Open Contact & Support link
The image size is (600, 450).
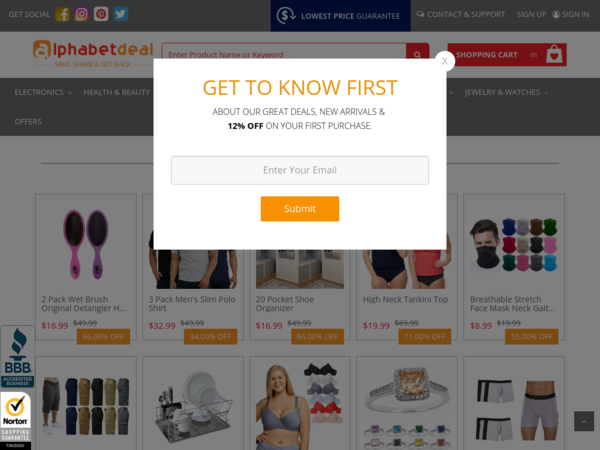(461, 15)
